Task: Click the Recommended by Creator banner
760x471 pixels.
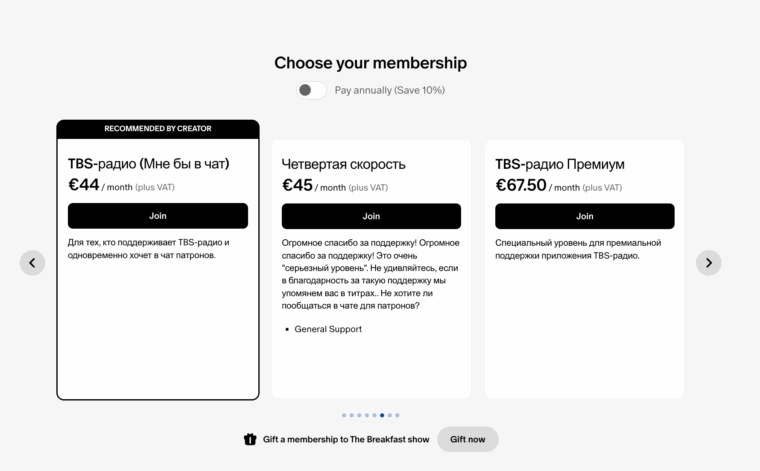Action: [158, 129]
